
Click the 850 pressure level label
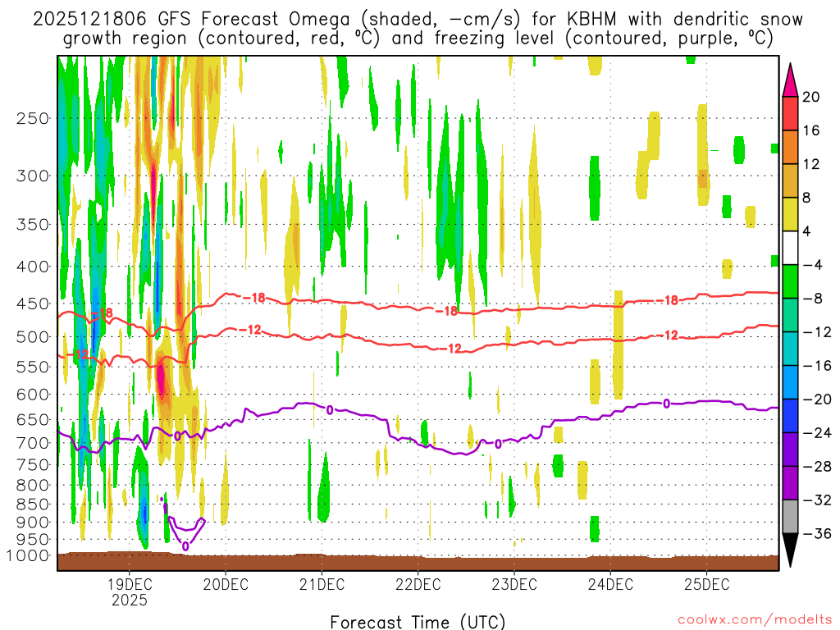(33, 504)
